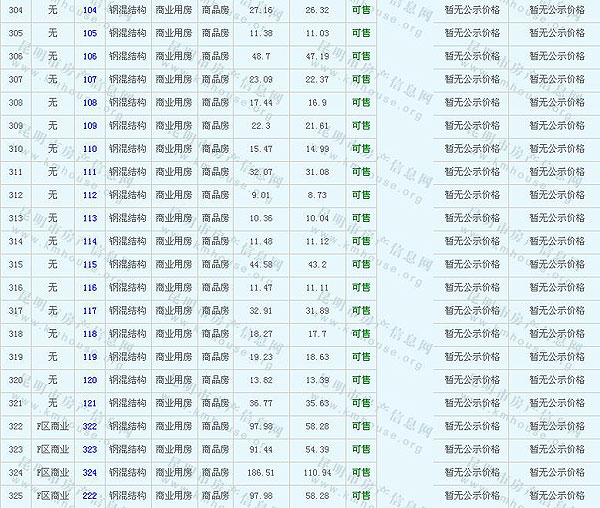Open unit 222 link in row 325

point(90,496)
